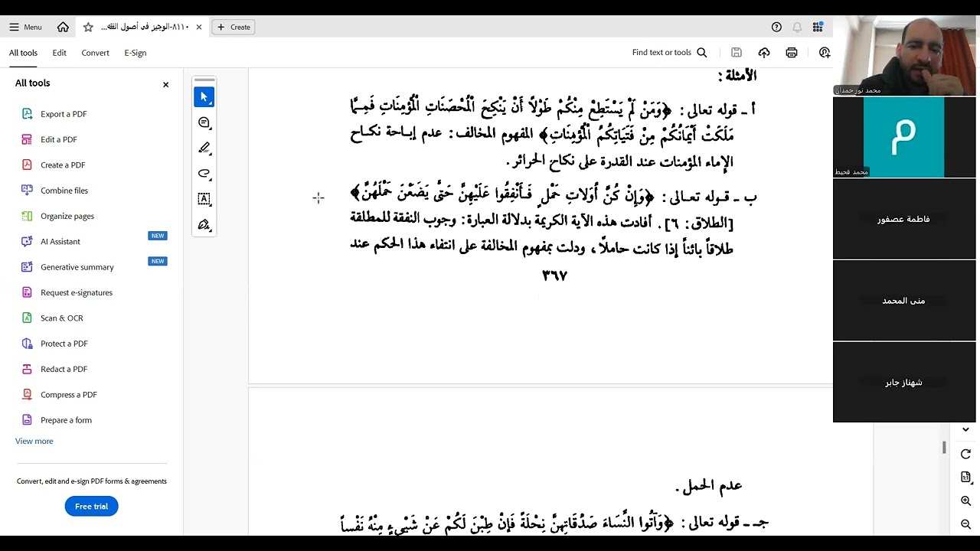Viewport: 980px width, 551px height.
Task: Click the Share with others icon
Action: point(824,53)
